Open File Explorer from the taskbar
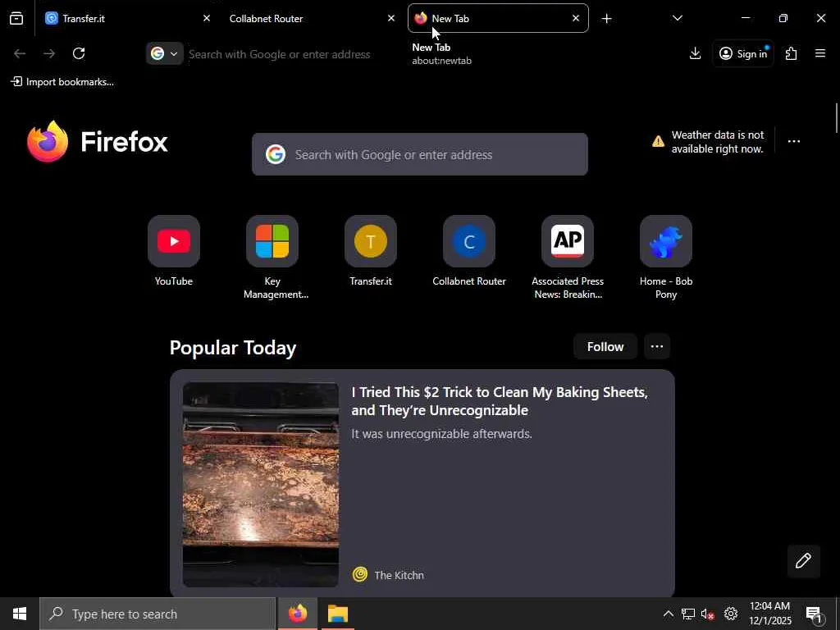 click(x=338, y=614)
